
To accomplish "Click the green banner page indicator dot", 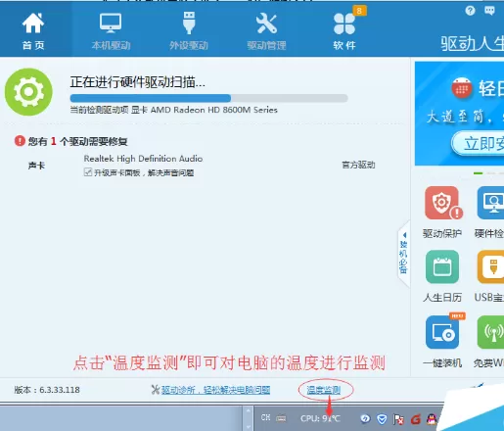I will pos(478,173).
